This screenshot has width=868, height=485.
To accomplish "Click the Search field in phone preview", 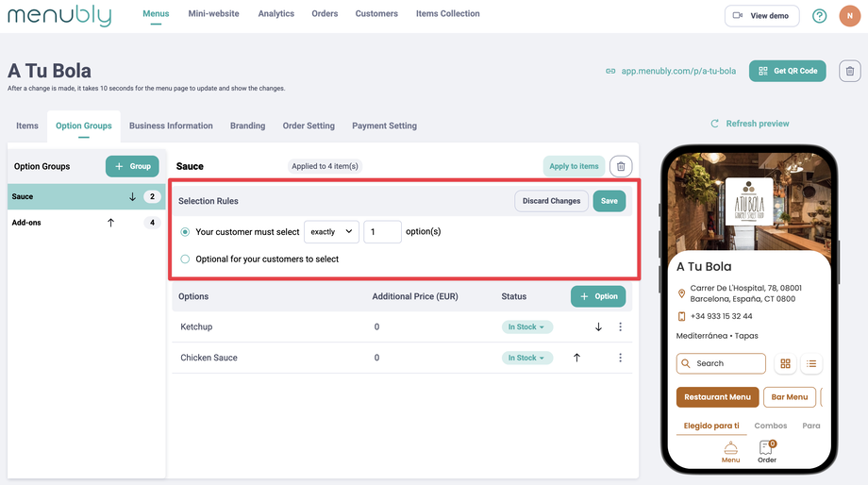I will [721, 364].
